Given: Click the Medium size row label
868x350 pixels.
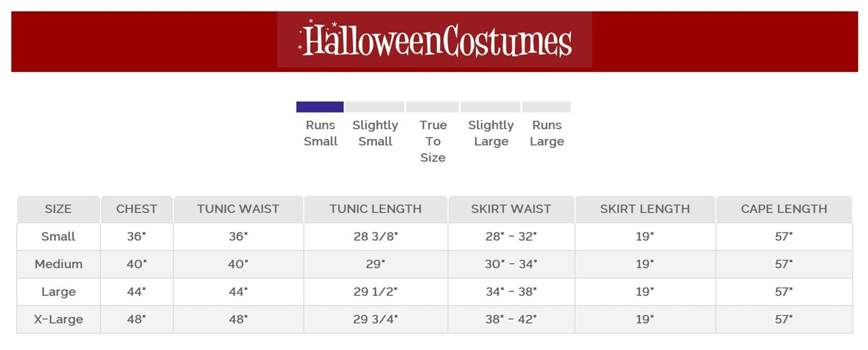Looking at the screenshot, I should pos(58,264).
